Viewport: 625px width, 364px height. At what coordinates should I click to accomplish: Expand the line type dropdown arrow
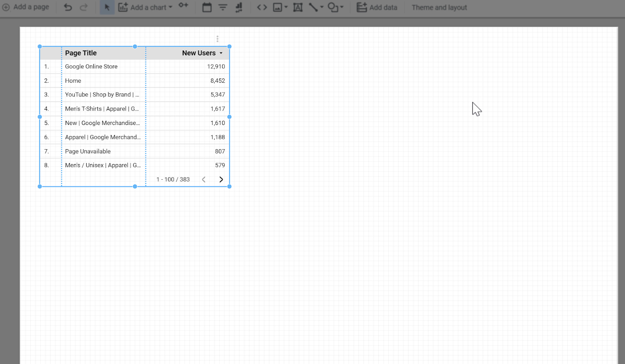coord(322,7)
